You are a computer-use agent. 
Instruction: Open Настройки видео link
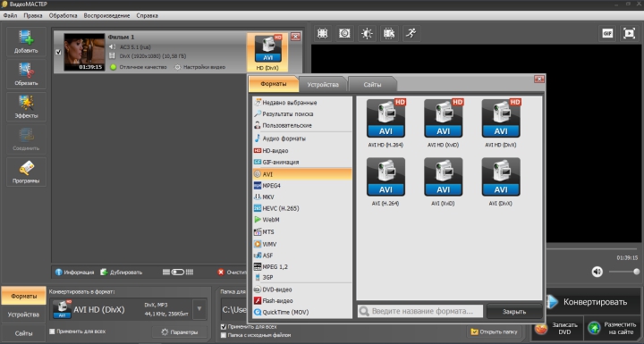(200, 67)
